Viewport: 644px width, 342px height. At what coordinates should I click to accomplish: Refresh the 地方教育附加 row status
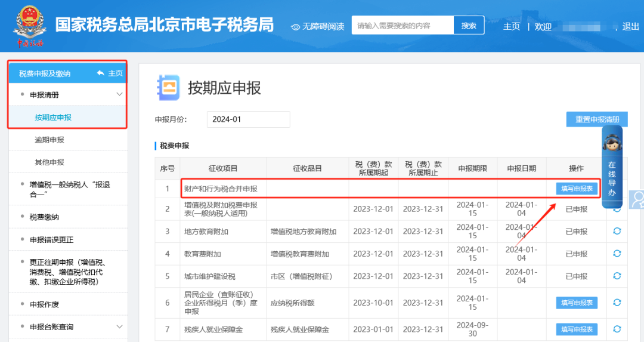[617, 232]
